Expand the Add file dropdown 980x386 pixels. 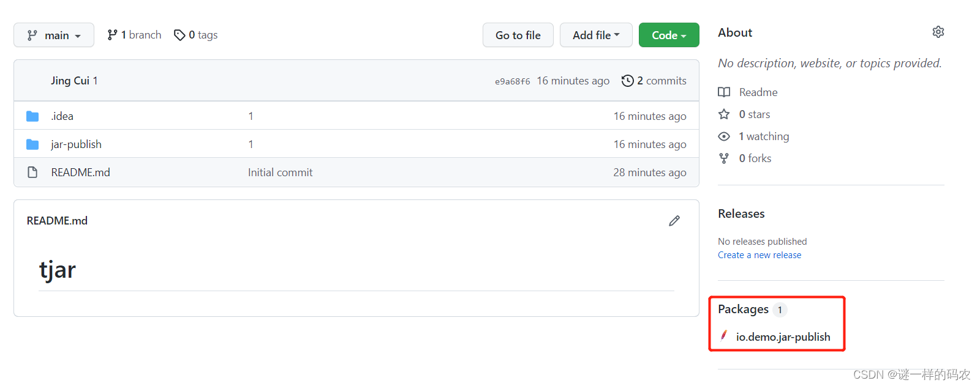point(596,35)
